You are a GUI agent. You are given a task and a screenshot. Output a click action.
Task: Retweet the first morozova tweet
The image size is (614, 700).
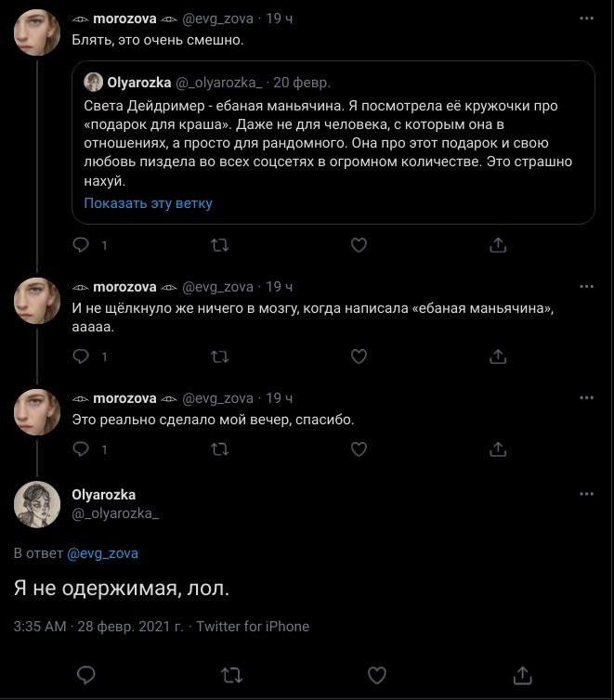(220, 246)
